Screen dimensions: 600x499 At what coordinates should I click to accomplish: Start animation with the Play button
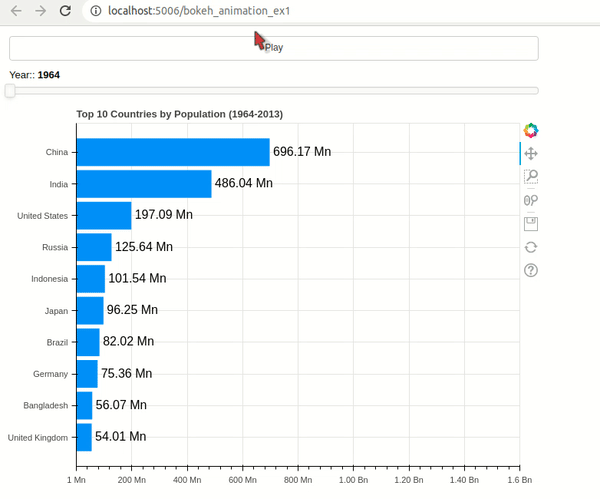274,48
